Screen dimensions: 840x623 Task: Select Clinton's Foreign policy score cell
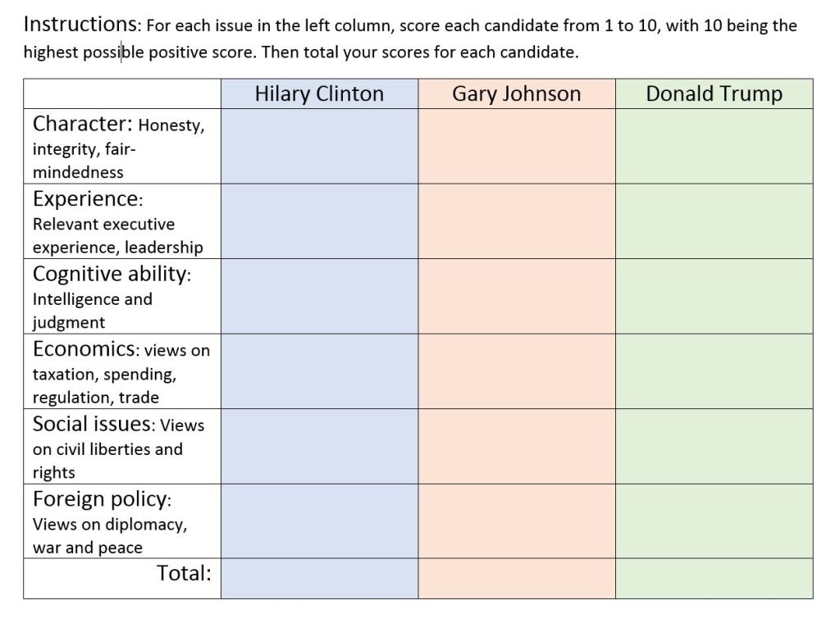(x=319, y=521)
